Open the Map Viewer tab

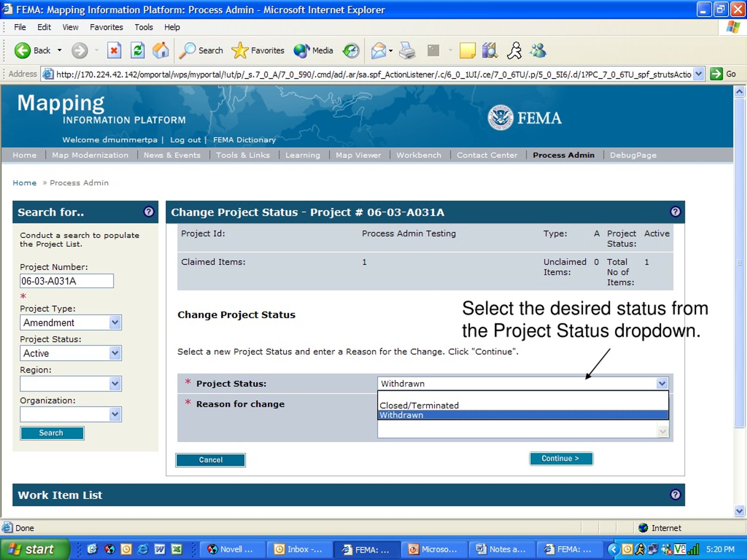358,155
